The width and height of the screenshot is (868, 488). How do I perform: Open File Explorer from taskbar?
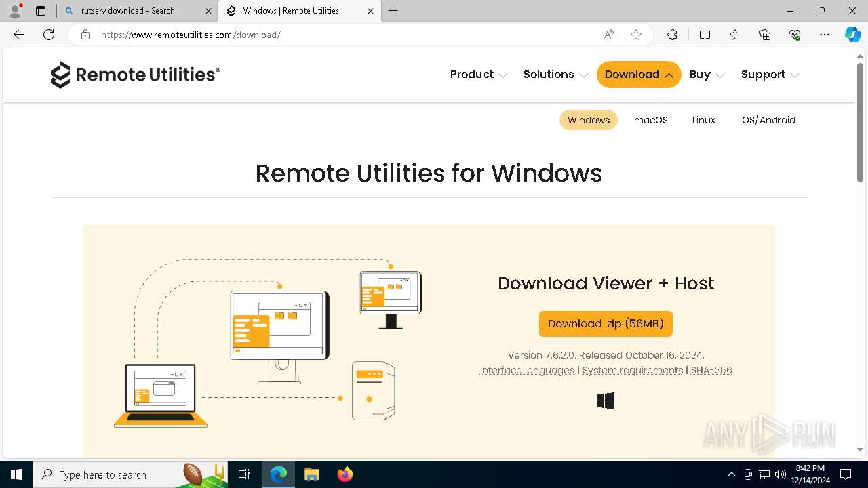pyautogui.click(x=311, y=474)
